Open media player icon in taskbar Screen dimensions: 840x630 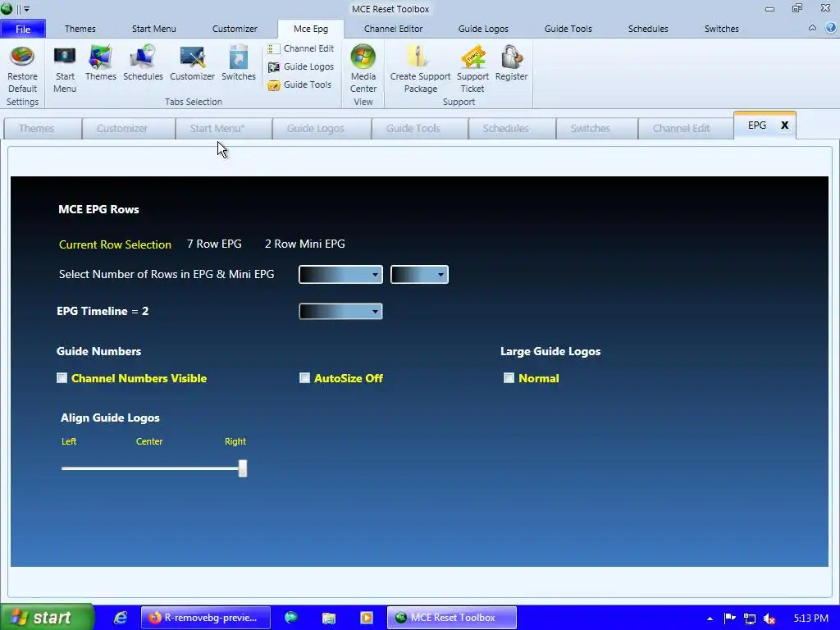367,618
